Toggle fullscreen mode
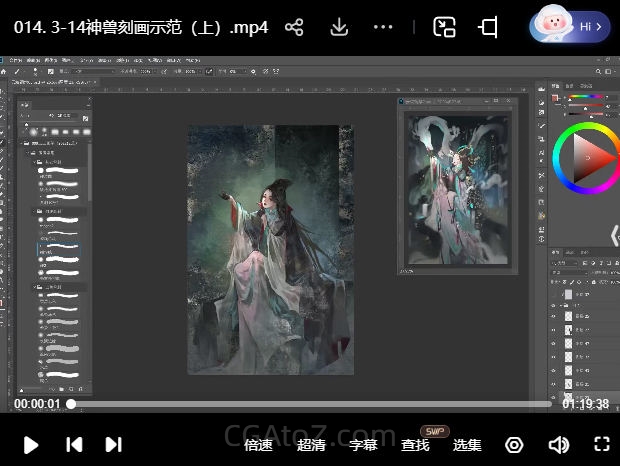Screen dimensions: 620x466 (x=601, y=445)
